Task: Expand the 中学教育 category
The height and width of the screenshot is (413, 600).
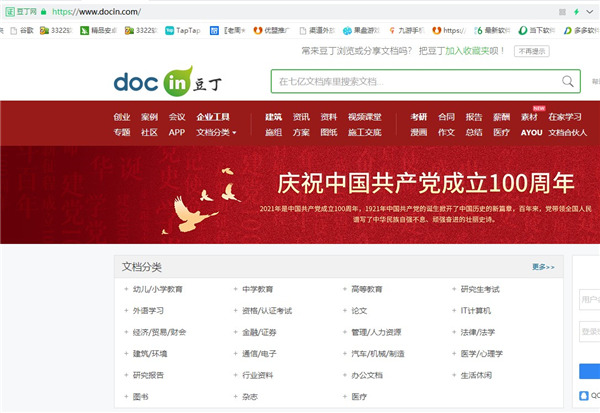Action: (x=235, y=289)
